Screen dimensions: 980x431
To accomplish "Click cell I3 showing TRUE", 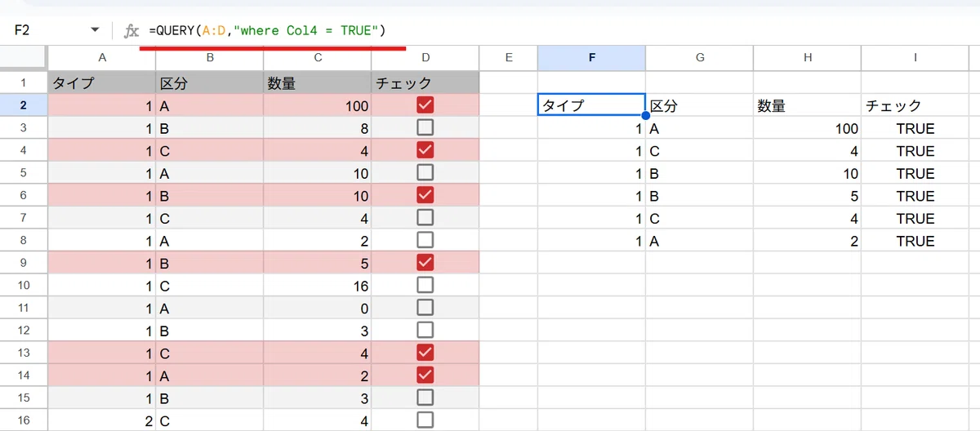I will click(x=915, y=127).
